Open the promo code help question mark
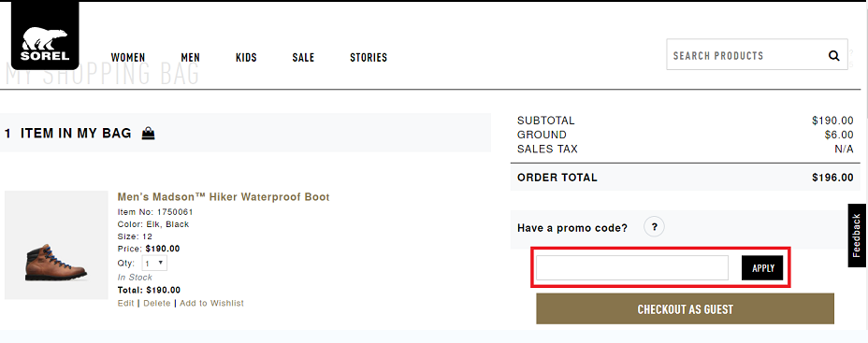This screenshot has height=343, width=868. coord(655,227)
